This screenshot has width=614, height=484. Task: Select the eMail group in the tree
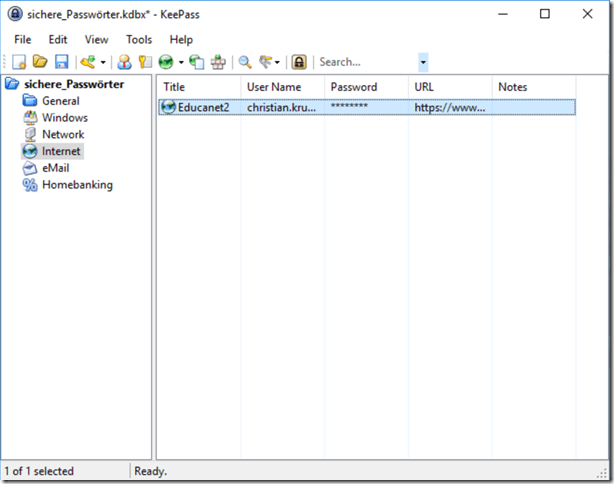(55, 168)
